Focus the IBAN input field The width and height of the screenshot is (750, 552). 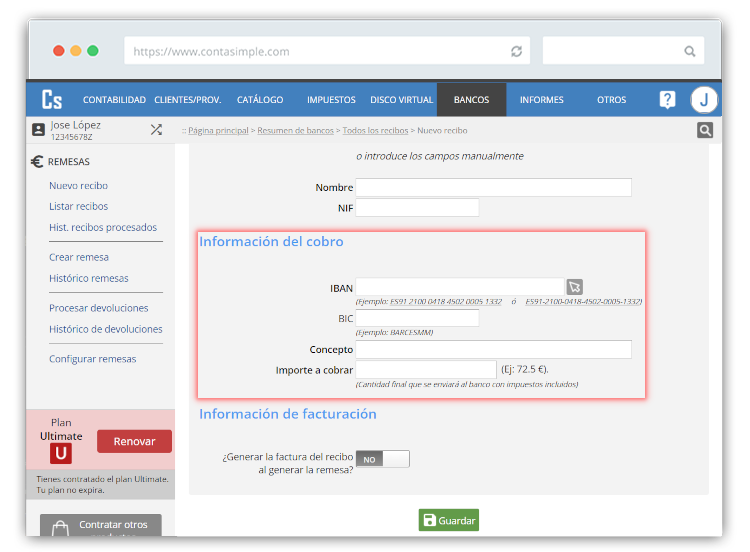pos(460,287)
